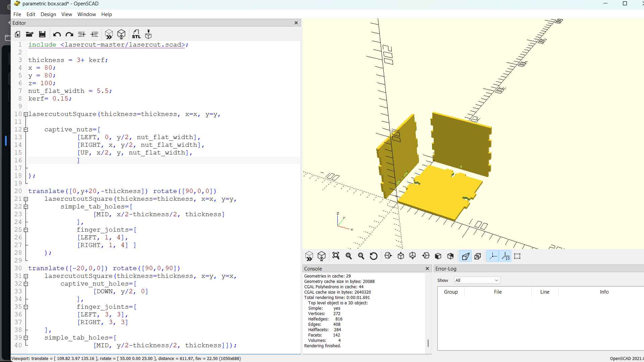Redo edit in the editor toolbar
Image resolution: width=644 pixels, height=362 pixels.
pyautogui.click(x=69, y=34)
